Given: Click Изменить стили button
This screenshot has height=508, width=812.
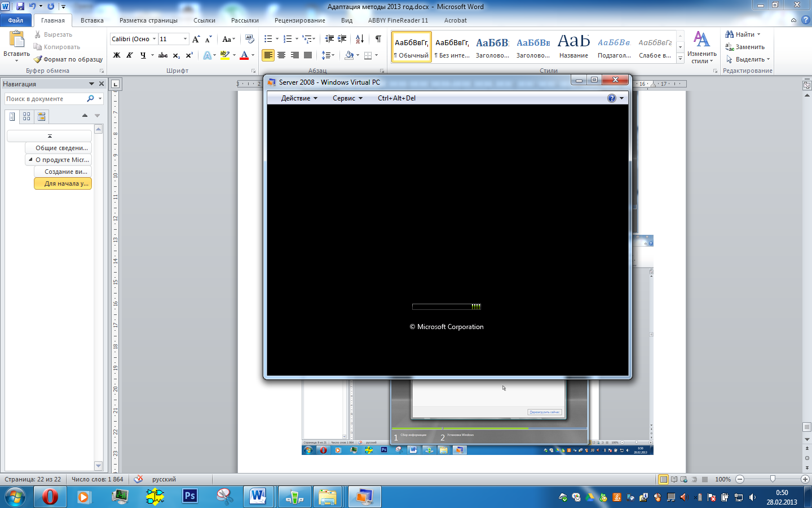Looking at the screenshot, I should click(x=702, y=47).
